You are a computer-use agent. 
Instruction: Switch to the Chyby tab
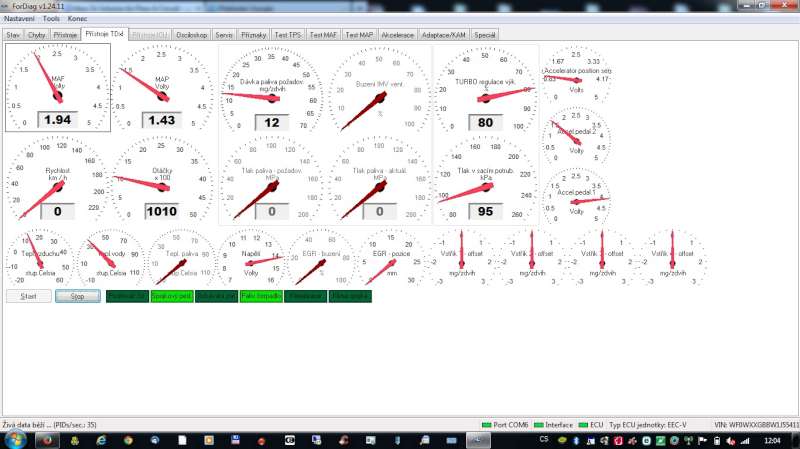click(37, 35)
